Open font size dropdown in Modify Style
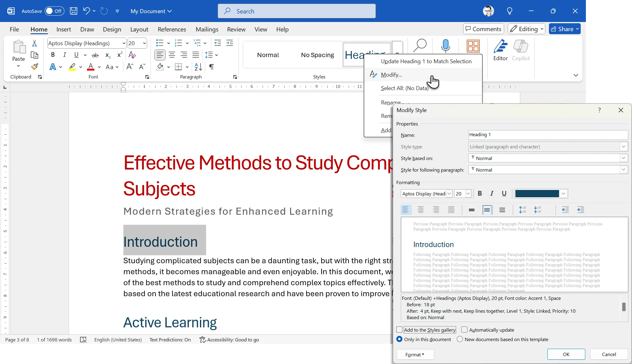Viewport: 632px width, 364px height. (x=468, y=194)
